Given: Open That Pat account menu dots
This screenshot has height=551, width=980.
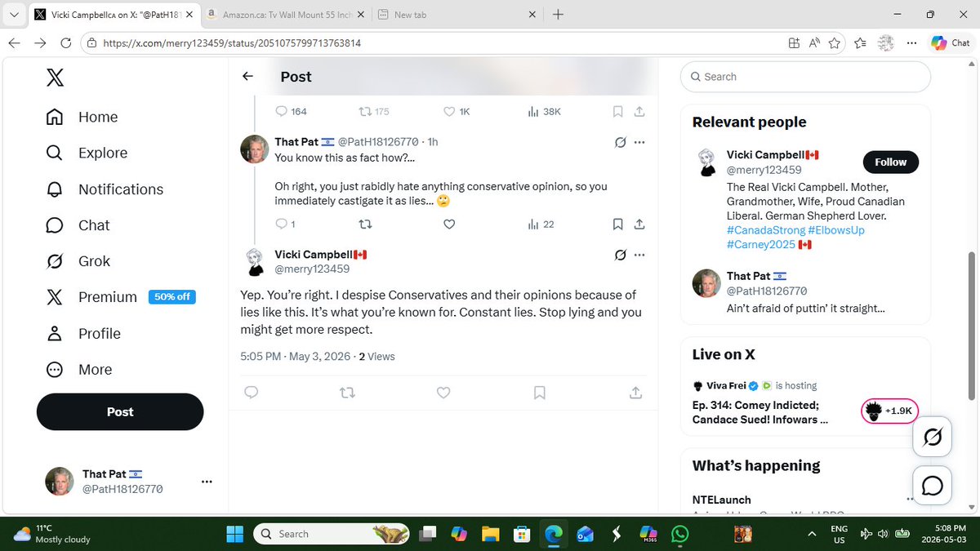Looking at the screenshot, I should click(x=207, y=482).
